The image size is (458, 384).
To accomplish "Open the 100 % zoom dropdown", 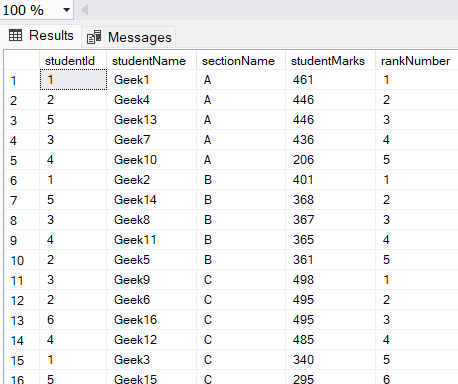I will click(x=66, y=10).
